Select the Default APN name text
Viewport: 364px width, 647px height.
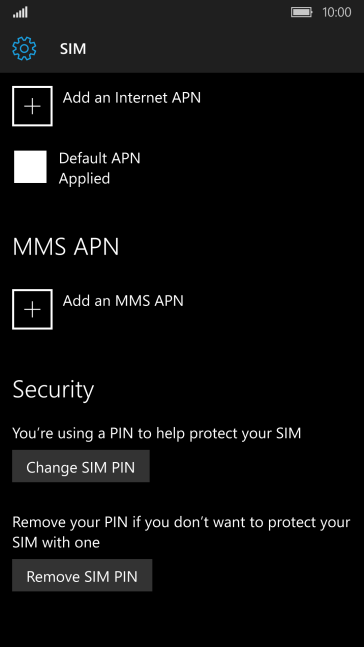pos(99,158)
